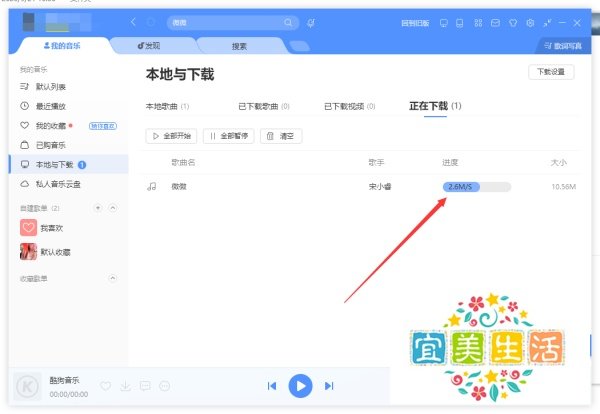600x414 pixels.
Task: Go back with the left arrow
Action: (133, 22)
